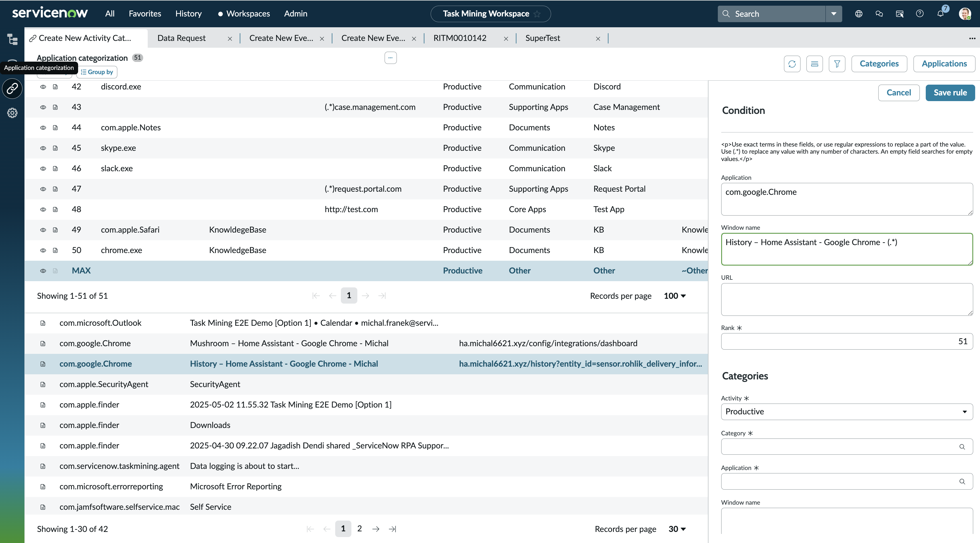Close the Data Request tab
This screenshot has width=980, height=543.
coord(230,38)
